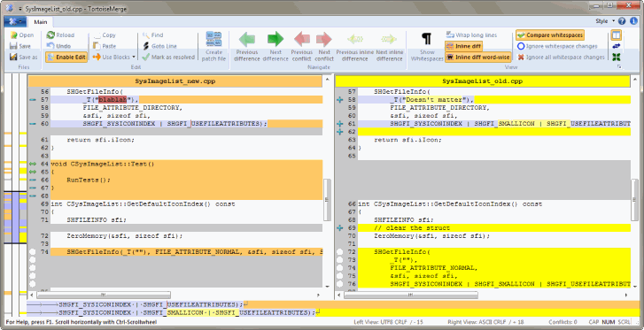This screenshot has height=330, width=644.
Task: Open the View group dialog launcher
Action: pos(619,66)
